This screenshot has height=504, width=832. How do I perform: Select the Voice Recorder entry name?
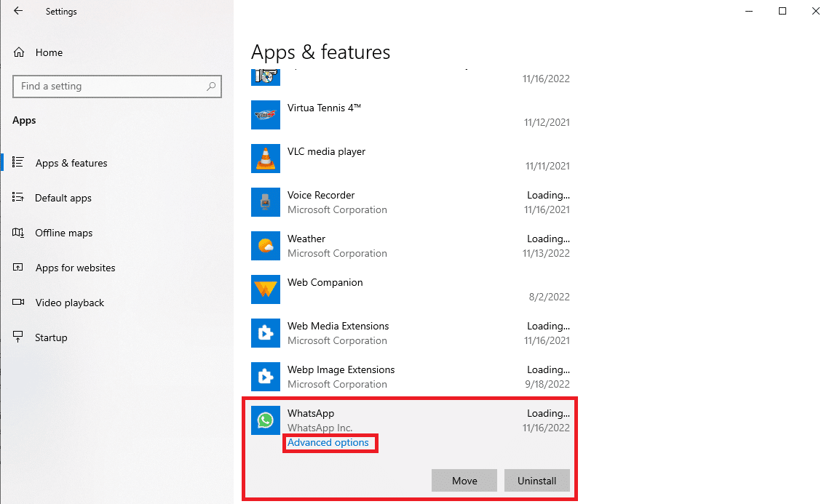pyautogui.click(x=321, y=195)
